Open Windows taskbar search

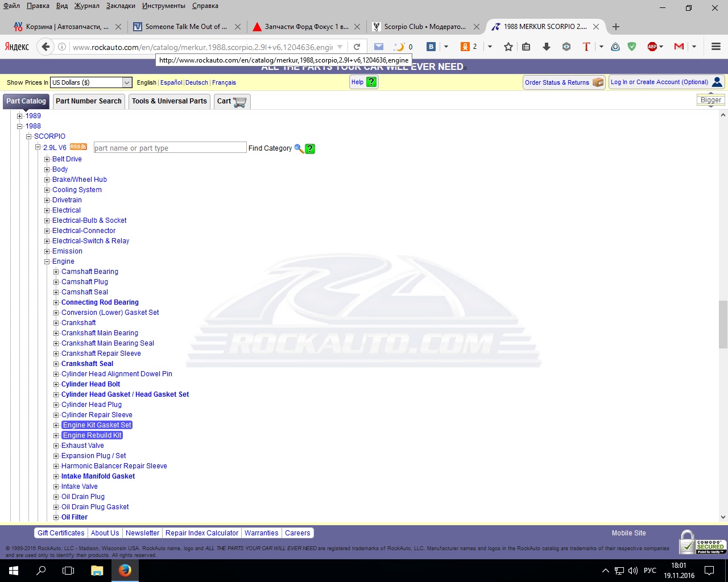coord(41,571)
